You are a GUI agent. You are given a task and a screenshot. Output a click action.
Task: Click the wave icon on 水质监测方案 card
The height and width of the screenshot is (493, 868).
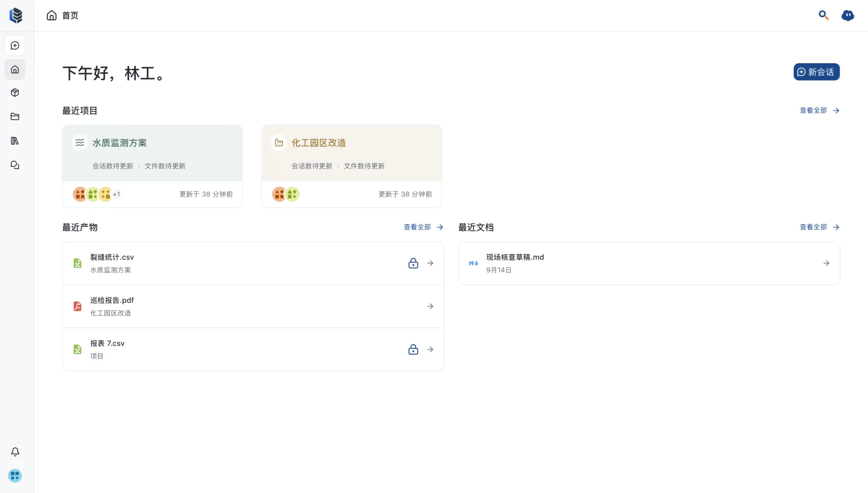click(x=80, y=143)
